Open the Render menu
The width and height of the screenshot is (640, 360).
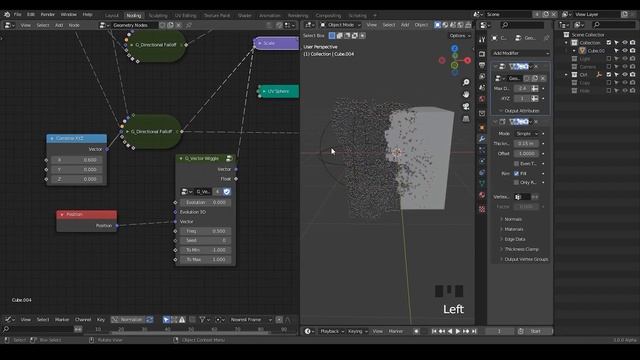click(48, 14)
